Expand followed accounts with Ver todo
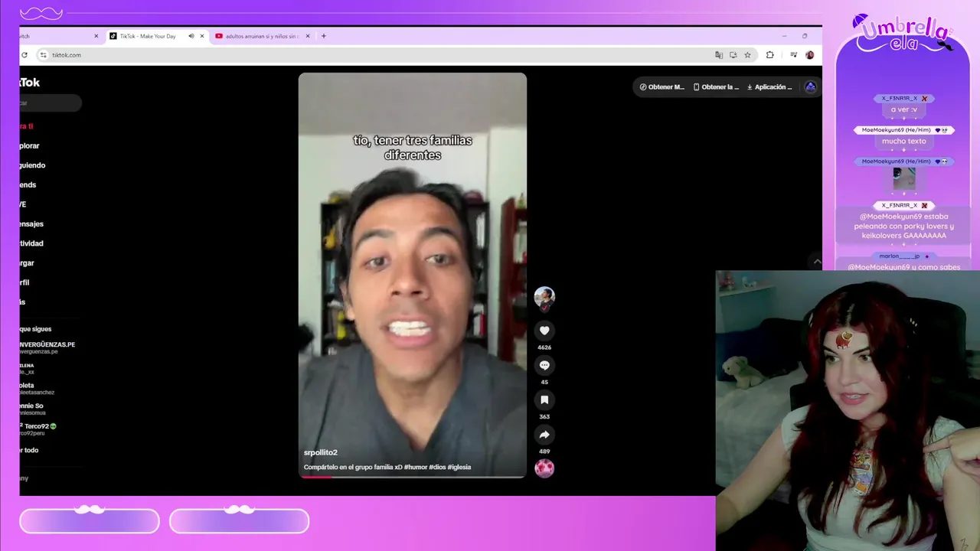The image size is (980, 551). (30, 450)
